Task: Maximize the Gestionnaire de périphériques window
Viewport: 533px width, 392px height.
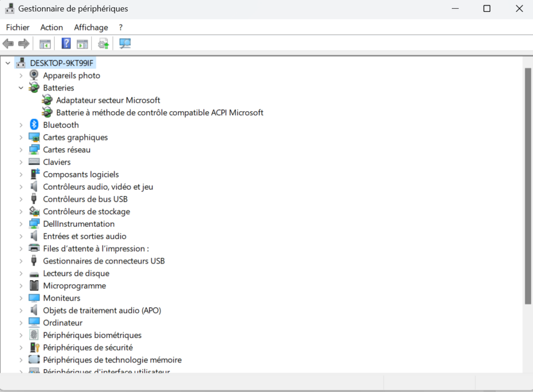Action: pos(487,8)
